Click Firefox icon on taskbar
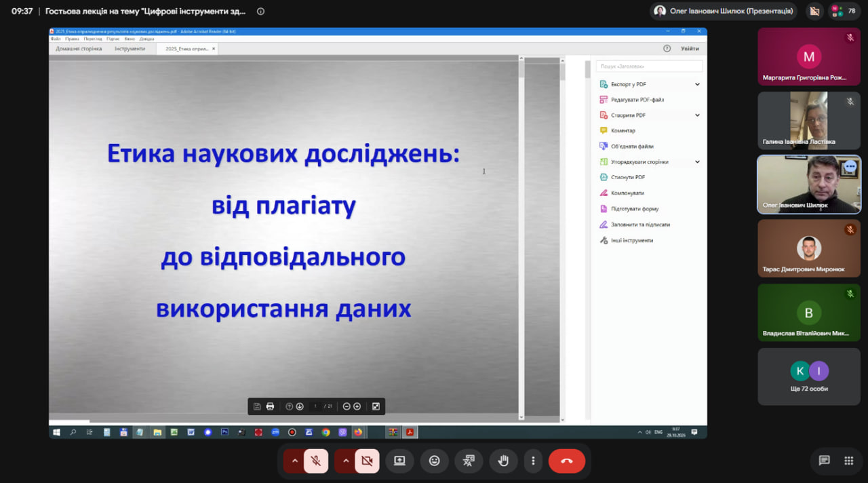The image size is (868, 483). [x=358, y=432]
